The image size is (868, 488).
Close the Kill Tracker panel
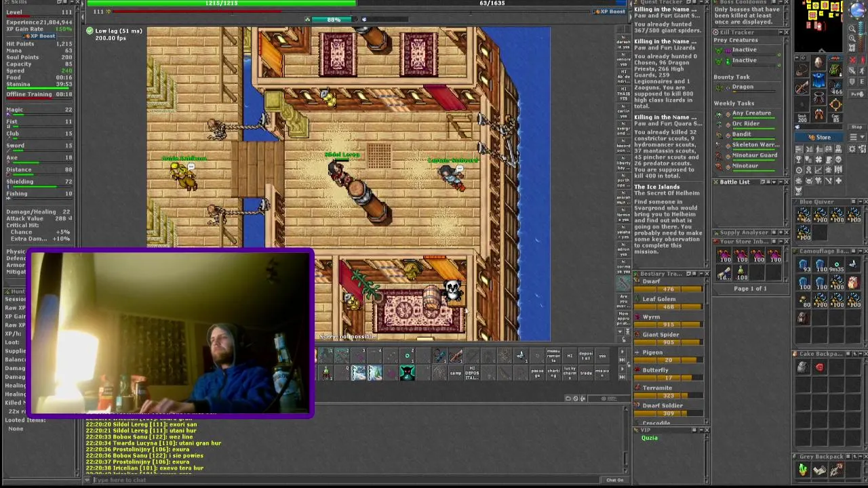(785, 33)
